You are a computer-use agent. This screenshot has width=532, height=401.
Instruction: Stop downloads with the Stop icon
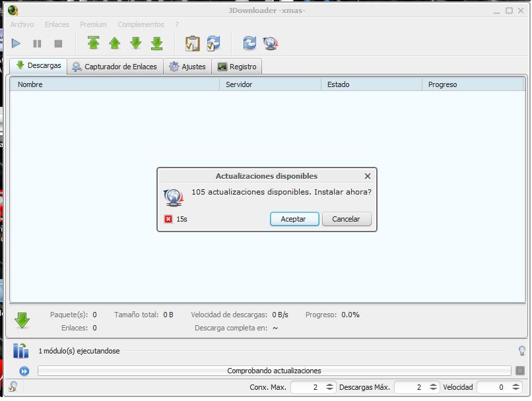coord(58,43)
